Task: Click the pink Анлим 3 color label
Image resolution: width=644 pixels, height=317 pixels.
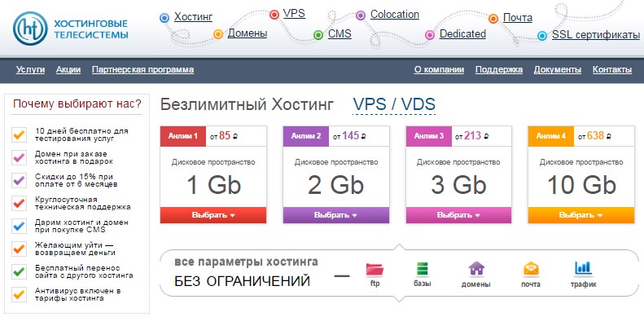Action: pos(429,136)
